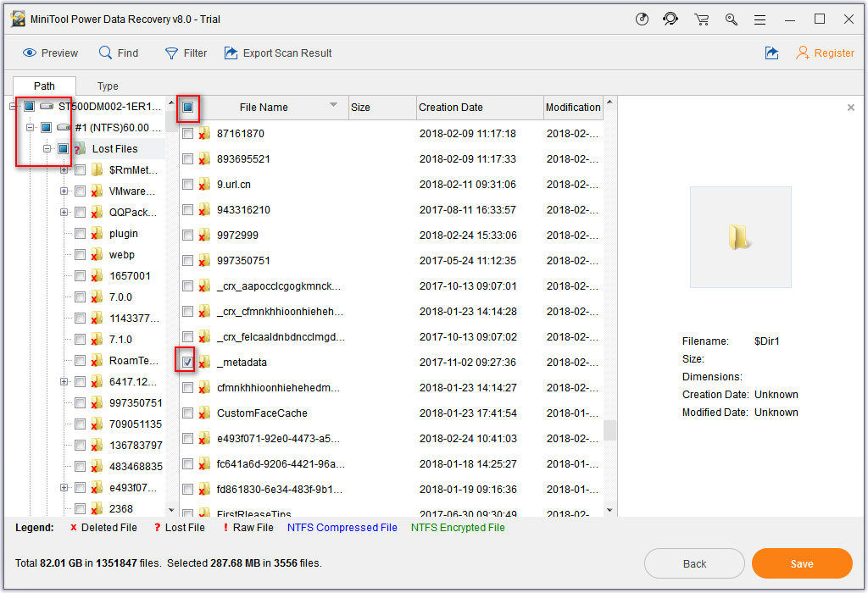Click the 709051135 deleted folder icon

(x=97, y=424)
